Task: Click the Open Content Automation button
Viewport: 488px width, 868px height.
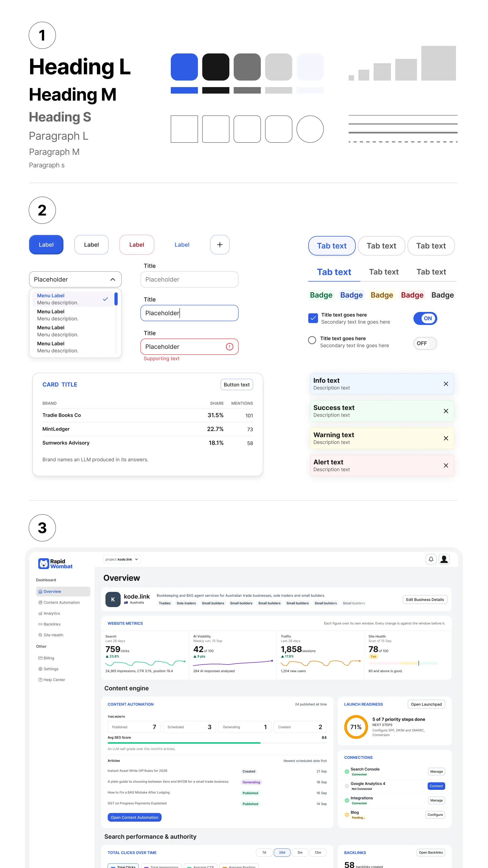Action: pos(134,818)
